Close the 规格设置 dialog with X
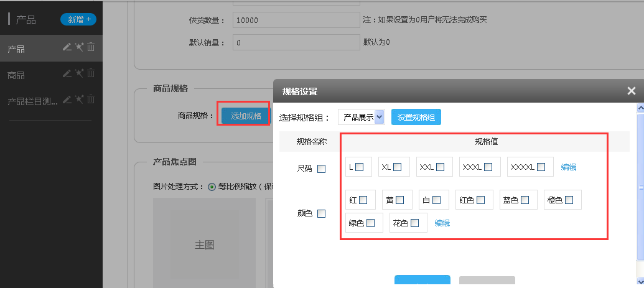The image size is (644, 288). (x=631, y=91)
